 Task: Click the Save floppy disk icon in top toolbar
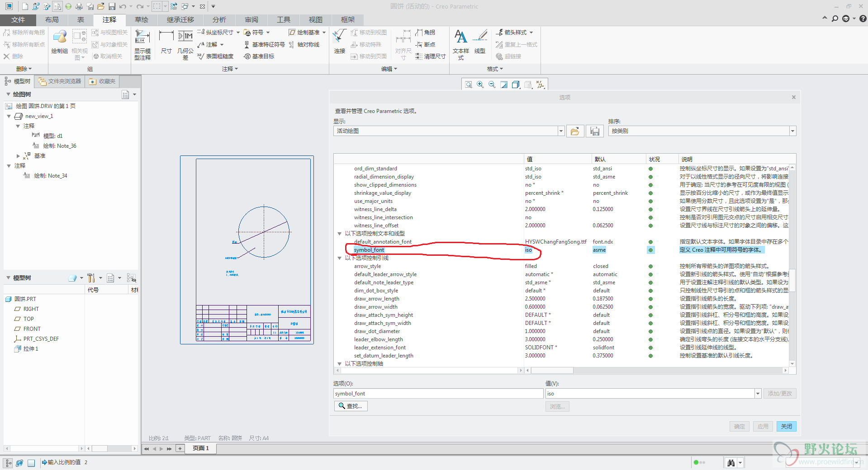112,6
